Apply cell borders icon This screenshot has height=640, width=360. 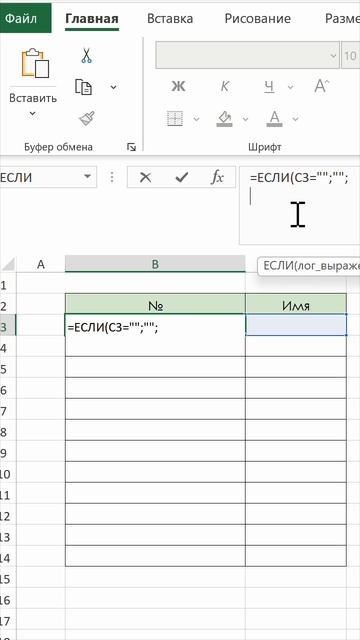[175, 119]
